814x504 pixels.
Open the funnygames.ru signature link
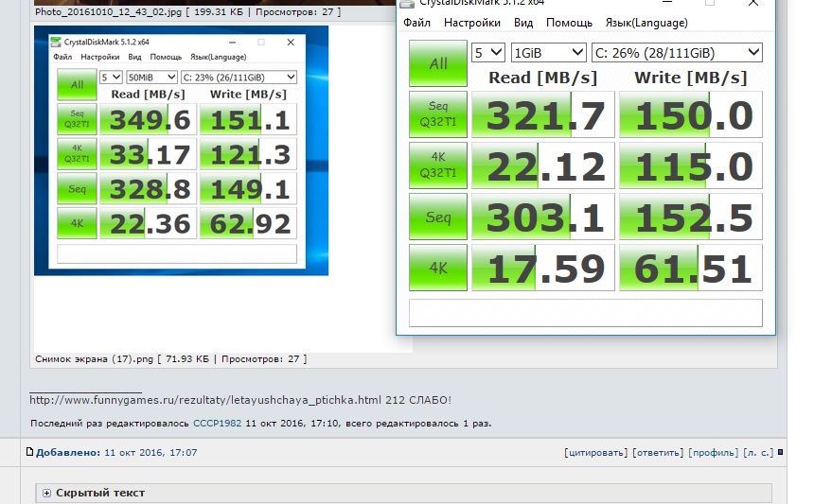205,400
